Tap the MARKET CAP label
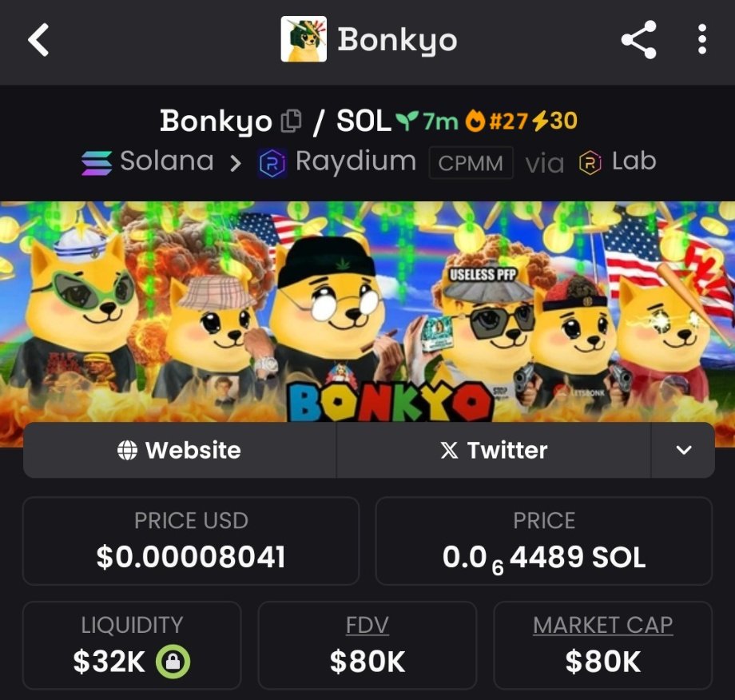The width and height of the screenshot is (735, 700). point(603,625)
